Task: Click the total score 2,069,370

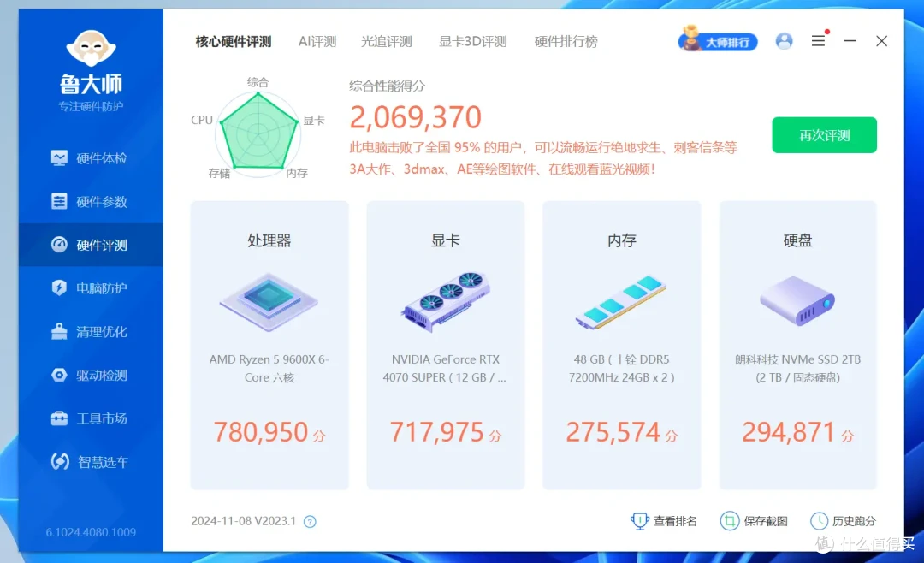Action: (416, 116)
